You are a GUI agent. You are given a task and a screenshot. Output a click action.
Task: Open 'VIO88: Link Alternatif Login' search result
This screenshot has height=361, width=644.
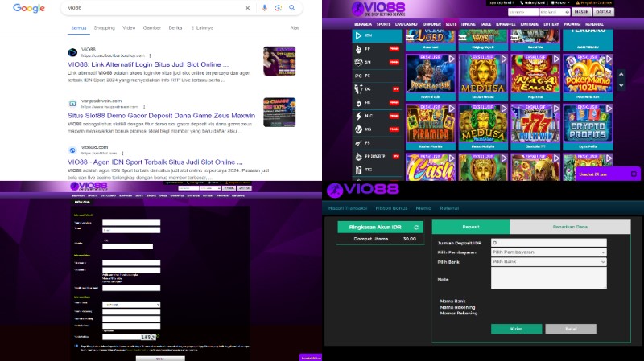[x=148, y=64]
